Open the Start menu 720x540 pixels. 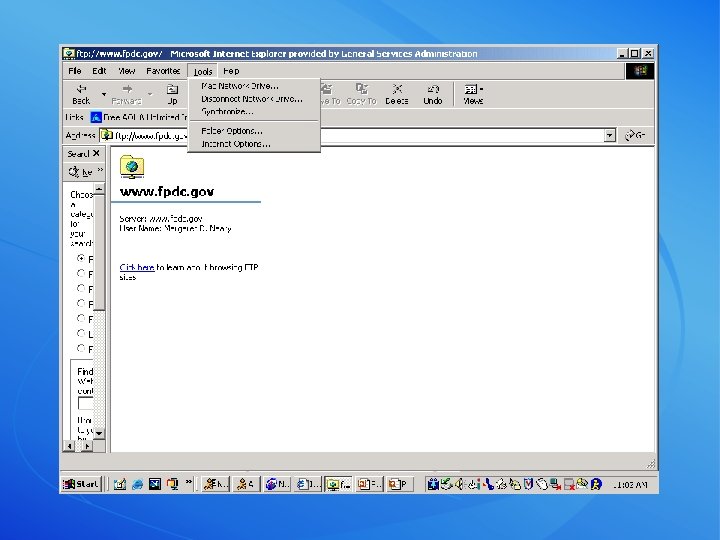81,484
